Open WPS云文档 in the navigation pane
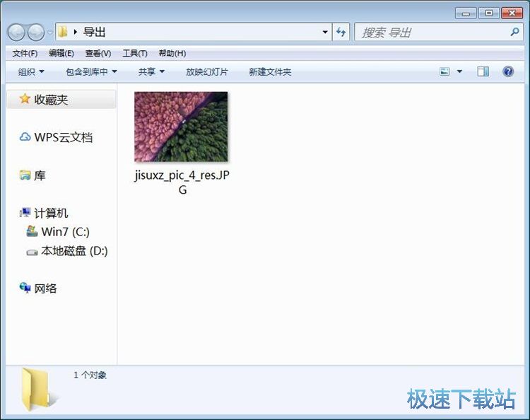The image size is (530, 420). tap(63, 137)
